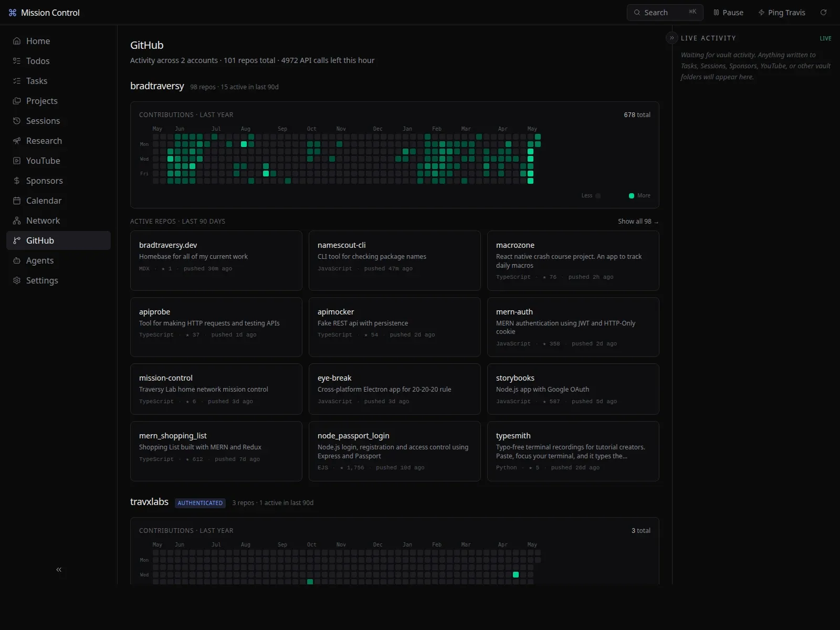840x630 pixels.
Task: Click the More legend swatch
Action: pyautogui.click(x=632, y=196)
